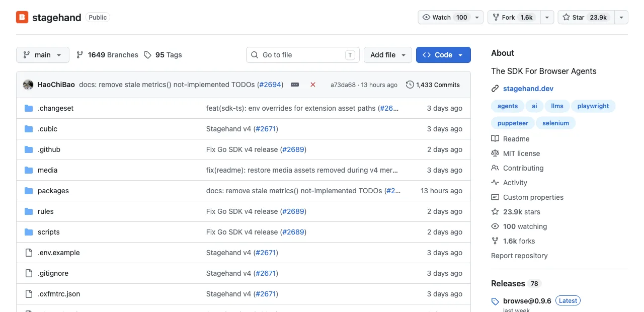The image size is (644, 312).
Task: Open the HaoChiBao author link
Action: click(56, 85)
